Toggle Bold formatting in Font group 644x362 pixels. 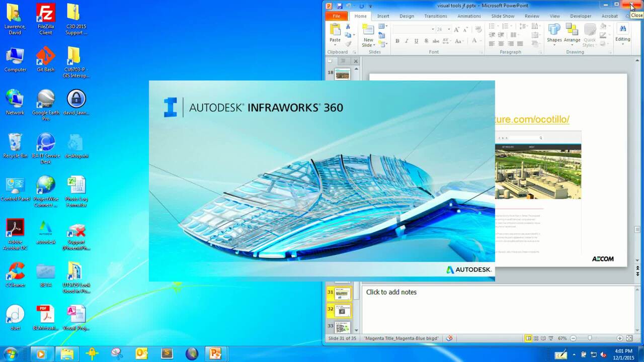pos(397,41)
